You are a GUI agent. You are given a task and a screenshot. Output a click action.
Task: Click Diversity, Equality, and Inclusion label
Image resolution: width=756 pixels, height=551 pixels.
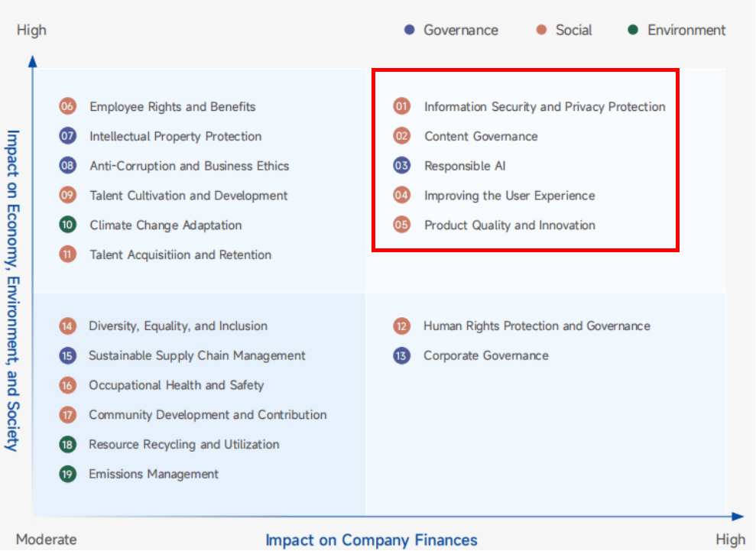point(178,326)
